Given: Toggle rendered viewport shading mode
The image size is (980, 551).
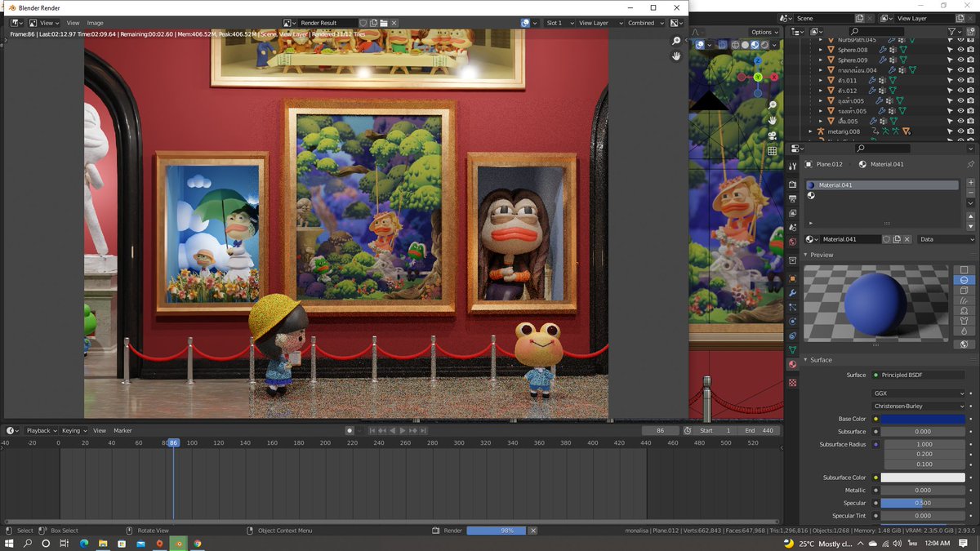Looking at the screenshot, I should click(x=764, y=45).
